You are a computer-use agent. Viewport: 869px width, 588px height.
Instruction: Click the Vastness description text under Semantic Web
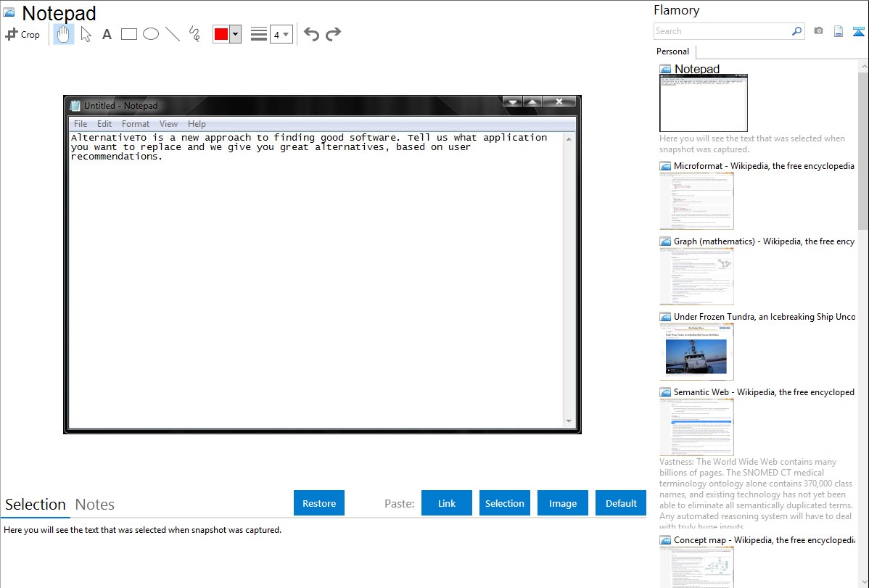(x=756, y=494)
